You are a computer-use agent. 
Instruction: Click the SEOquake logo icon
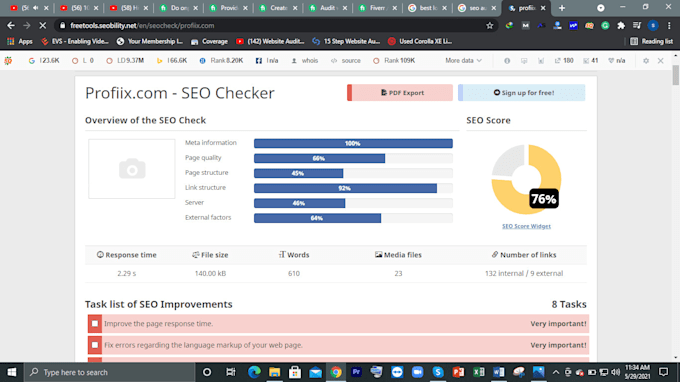pyautogui.click(x=8, y=61)
